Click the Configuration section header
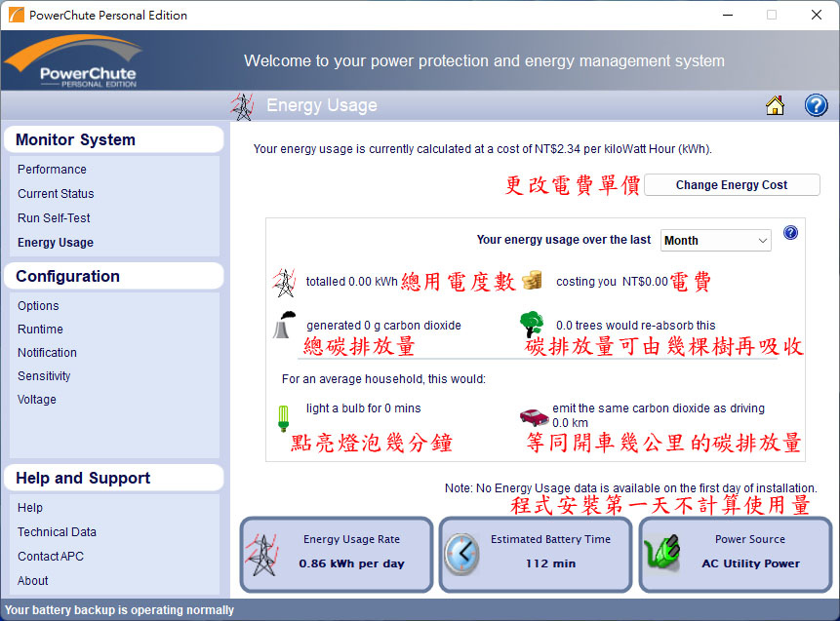This screenshot has height=621, width=840. click(x=113, y=276)
